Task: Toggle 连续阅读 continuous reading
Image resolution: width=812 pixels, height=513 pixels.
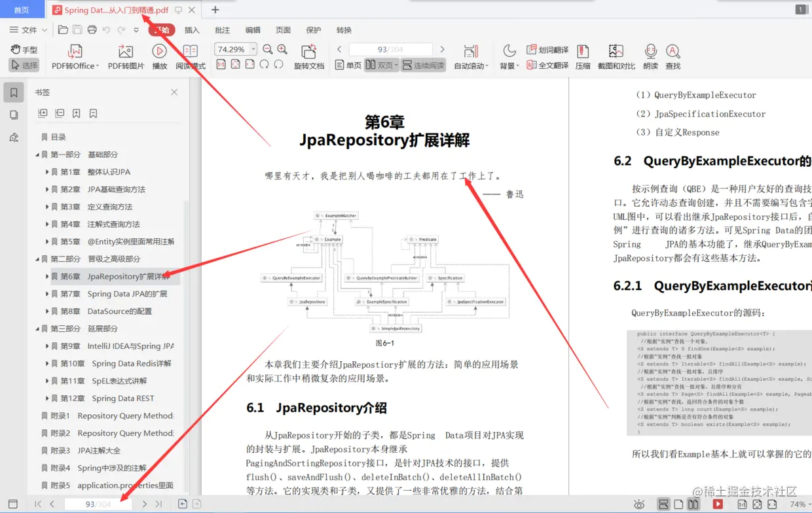Action: 423,65
